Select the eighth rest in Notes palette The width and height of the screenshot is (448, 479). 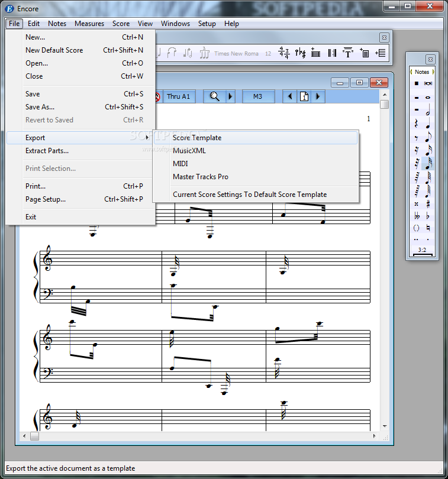point(416,138)
